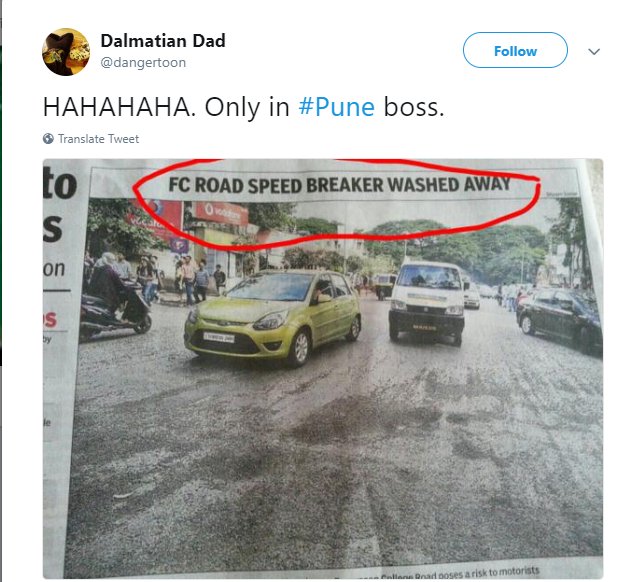Expand the tweet options chevron
The image size is (640, 582).
click(594, 51)
